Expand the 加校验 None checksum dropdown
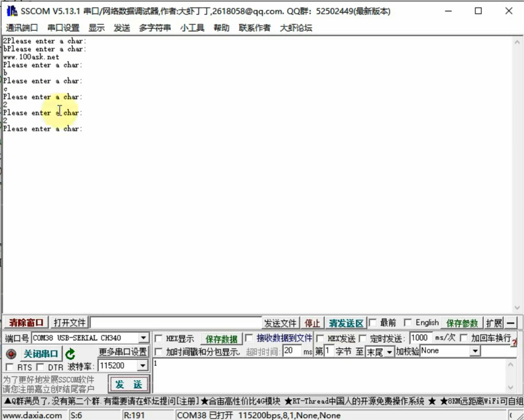 475,351
